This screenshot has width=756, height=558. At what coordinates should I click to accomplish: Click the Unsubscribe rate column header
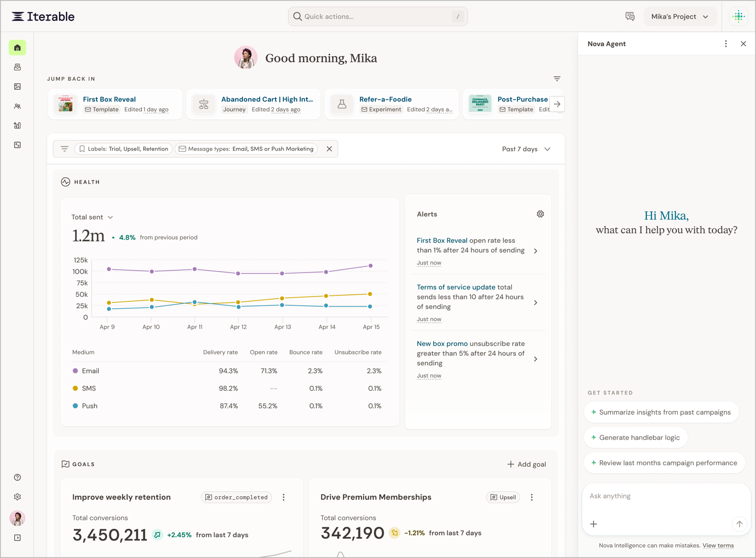pos(358,353)
